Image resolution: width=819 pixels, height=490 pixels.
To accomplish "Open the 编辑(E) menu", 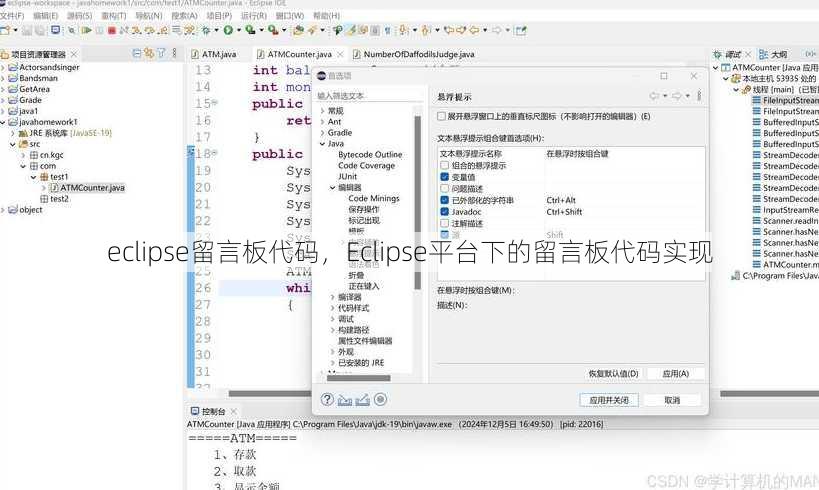I will (x=45, y=16).
